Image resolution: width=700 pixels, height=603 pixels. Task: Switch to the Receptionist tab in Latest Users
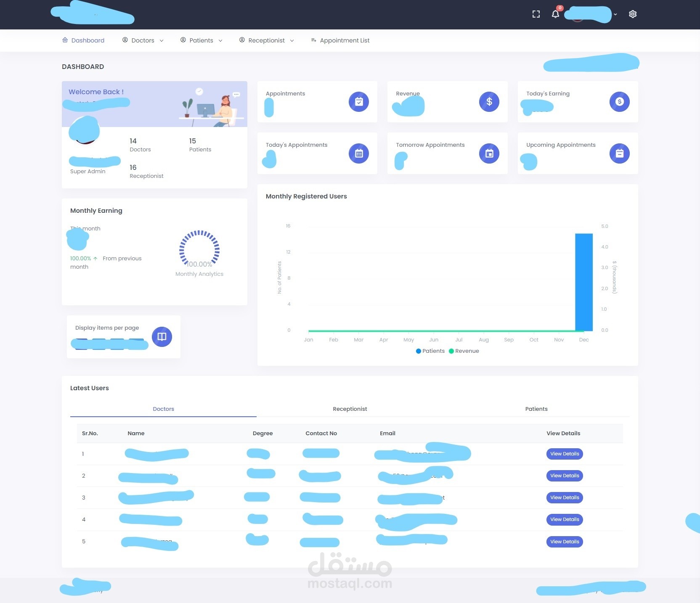click(350, 409)
